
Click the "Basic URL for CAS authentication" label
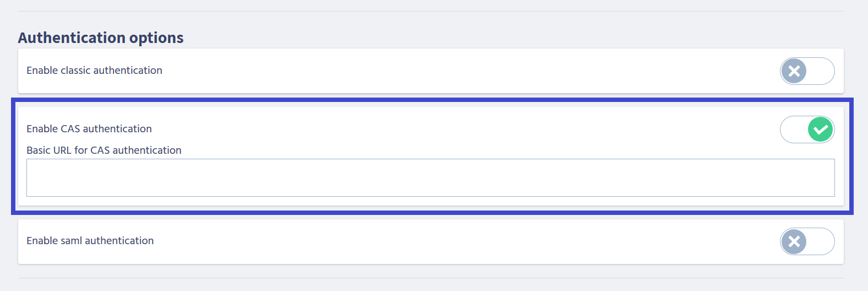[104, 150]
